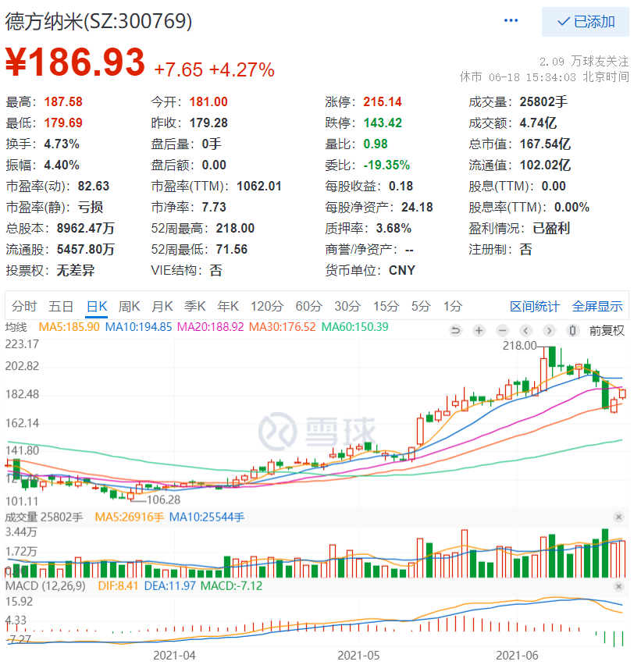Click the stock title 德方纳米(SZ:300769)
Image resolution: width=641 pixels, height=672 pixels.
tap(98, 21)
